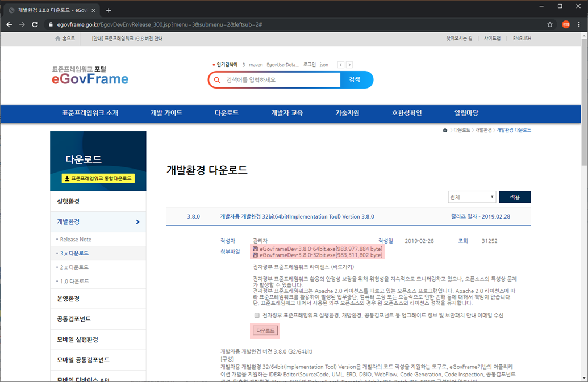Click popular keyword json

(x=324, y=65)
